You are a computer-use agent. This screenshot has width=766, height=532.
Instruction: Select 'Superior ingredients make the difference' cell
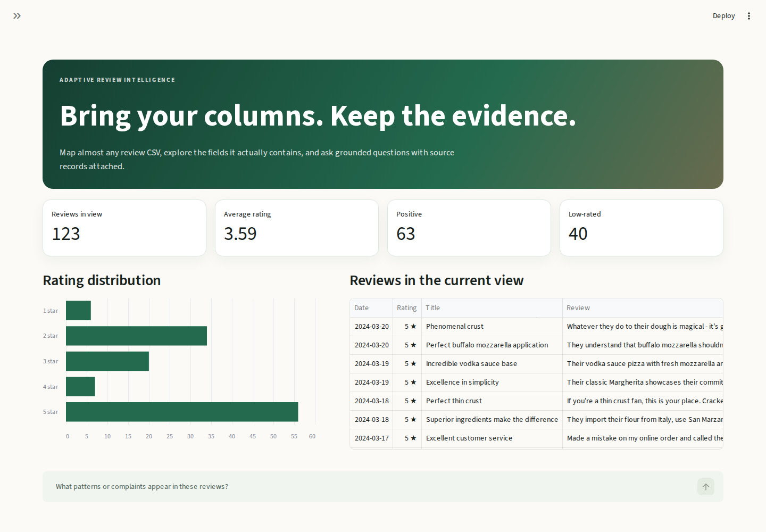tap(492, 420)
